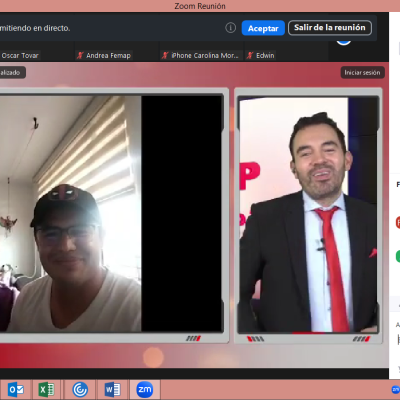Click Salir de la reunión button
The image size is (400, 400).
point(330,28)
